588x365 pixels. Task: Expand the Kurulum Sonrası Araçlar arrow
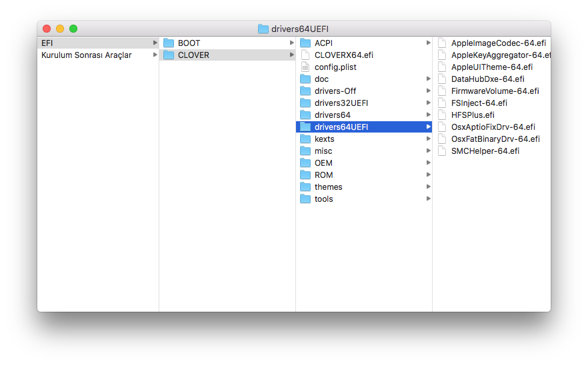pos(155,55)
